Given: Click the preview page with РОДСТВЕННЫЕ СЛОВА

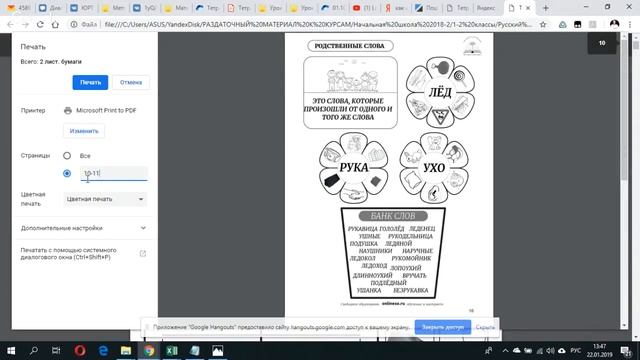Looking at the screenshot, I should click(x=389, y=175).
